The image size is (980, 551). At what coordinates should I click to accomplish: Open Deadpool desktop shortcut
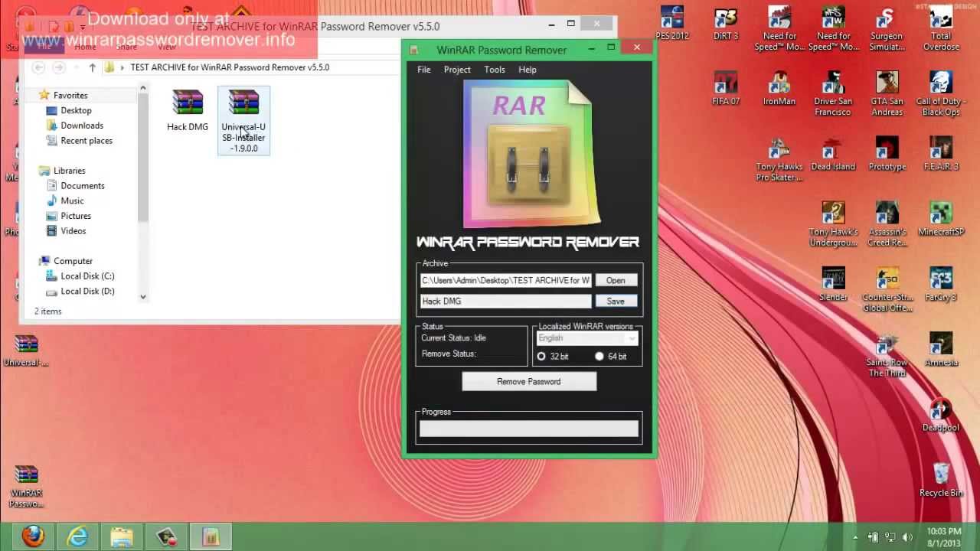pyautogui.click(x=941, y=415)
